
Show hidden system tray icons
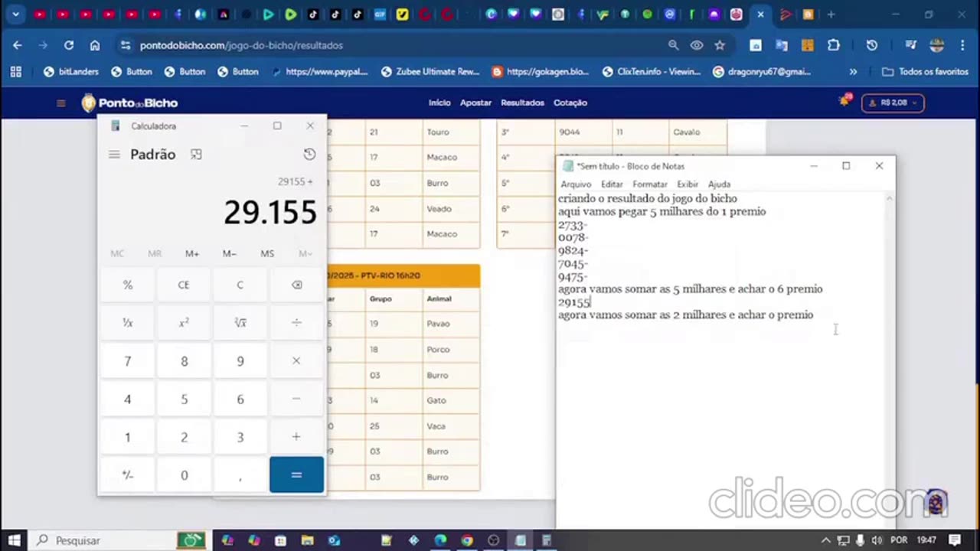[x=825, y=540]
